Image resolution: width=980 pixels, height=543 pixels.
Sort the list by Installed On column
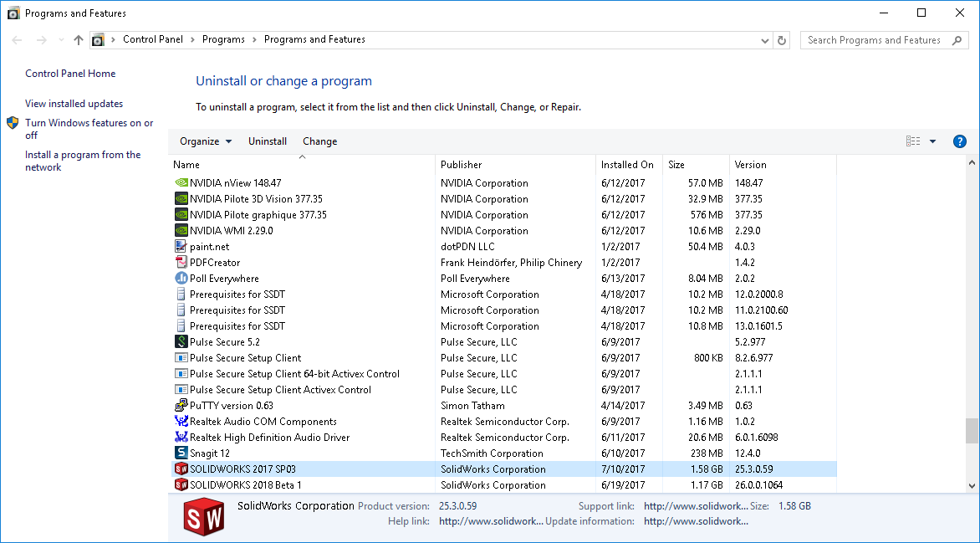point(627,165)
